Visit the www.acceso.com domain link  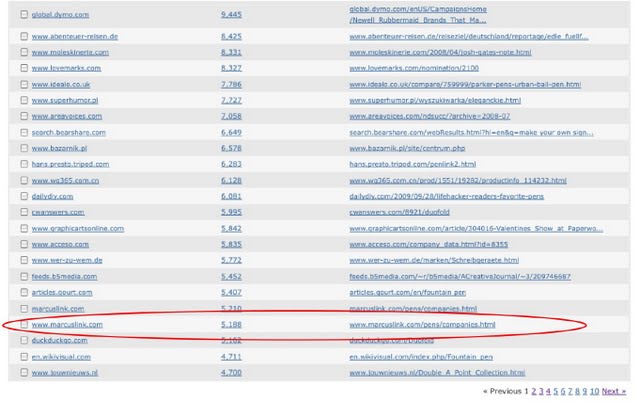pyautogui.click(x=60, y=244)
